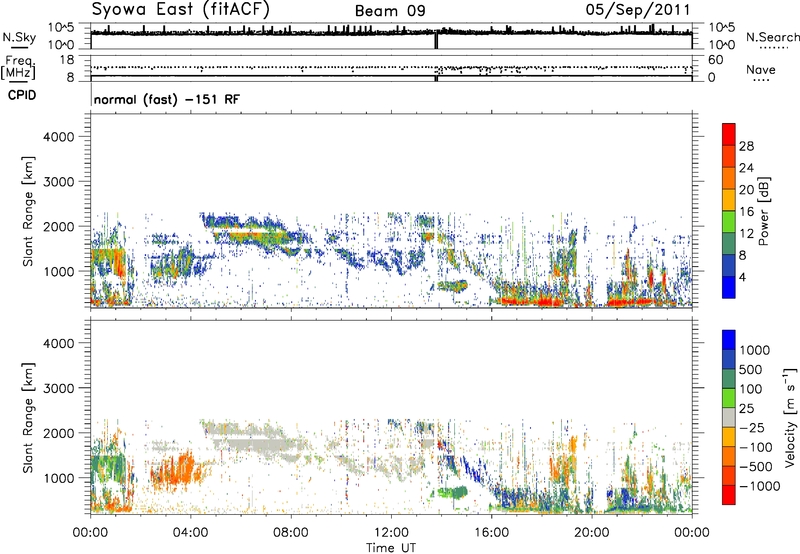Click 'Slant Range [km]' label of velocity panel
Viewport: 800px width, 554px height.
click(x=28, y=417)
